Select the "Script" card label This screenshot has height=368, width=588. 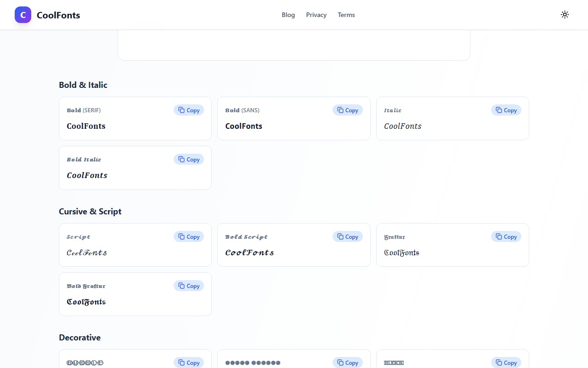tap(79, 237)
